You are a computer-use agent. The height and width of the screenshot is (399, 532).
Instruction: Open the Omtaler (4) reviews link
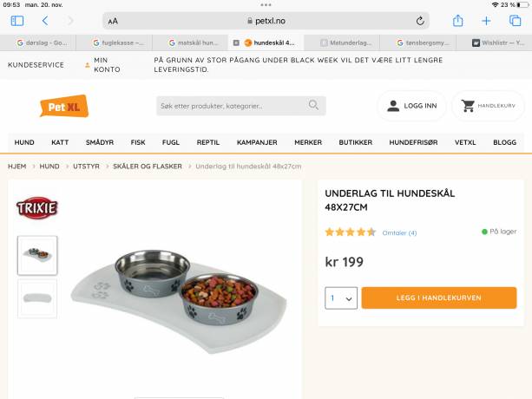coord(399,232)
